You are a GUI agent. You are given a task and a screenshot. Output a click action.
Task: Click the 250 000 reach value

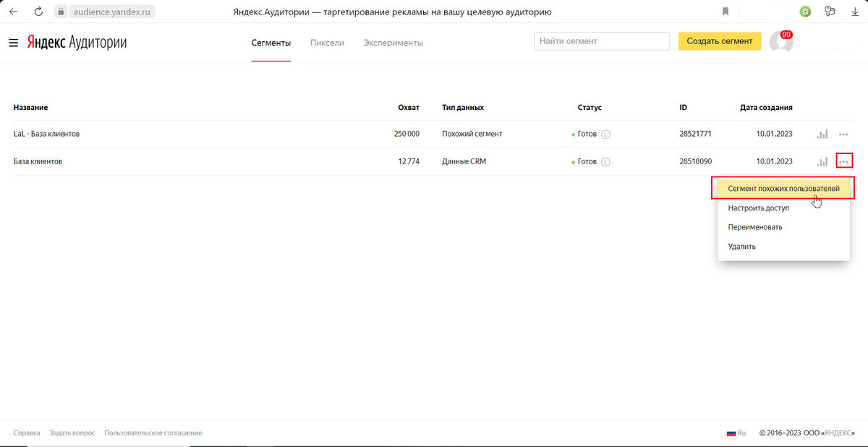click(407, 134)
